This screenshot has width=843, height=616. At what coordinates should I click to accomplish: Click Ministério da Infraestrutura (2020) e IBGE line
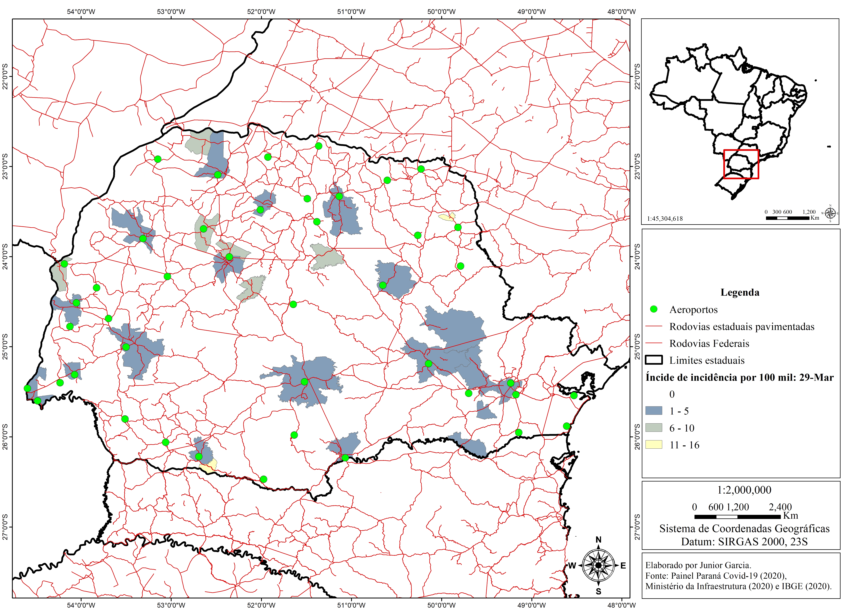[x=738, y=586]
